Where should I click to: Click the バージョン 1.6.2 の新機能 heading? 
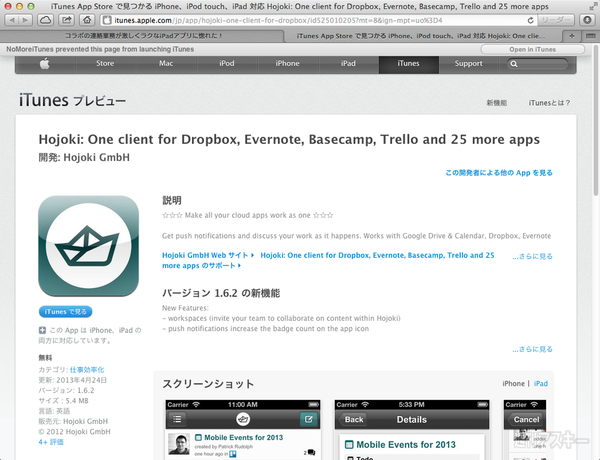click(x=221, y=293)
